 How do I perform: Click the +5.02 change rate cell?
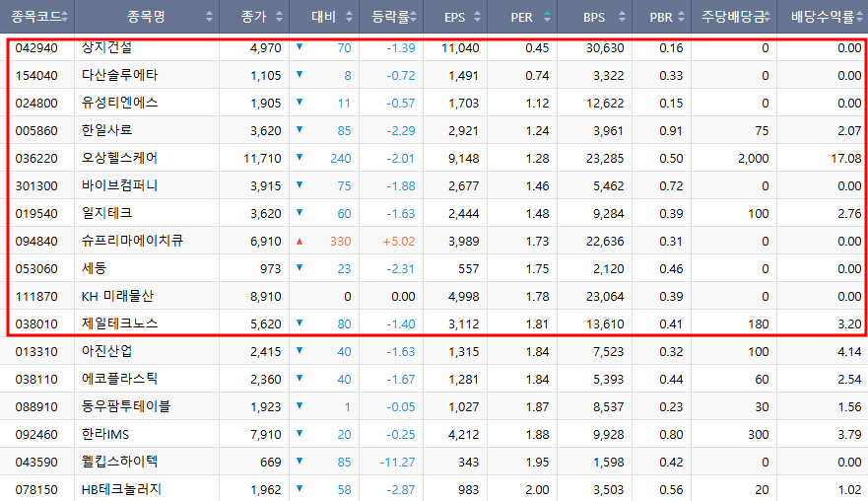coord(399,241)
